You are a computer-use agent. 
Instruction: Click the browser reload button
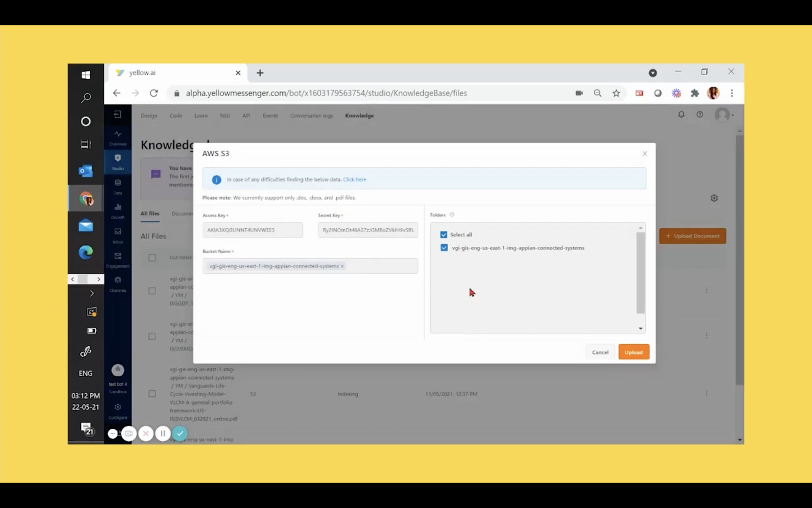point(154,93)
